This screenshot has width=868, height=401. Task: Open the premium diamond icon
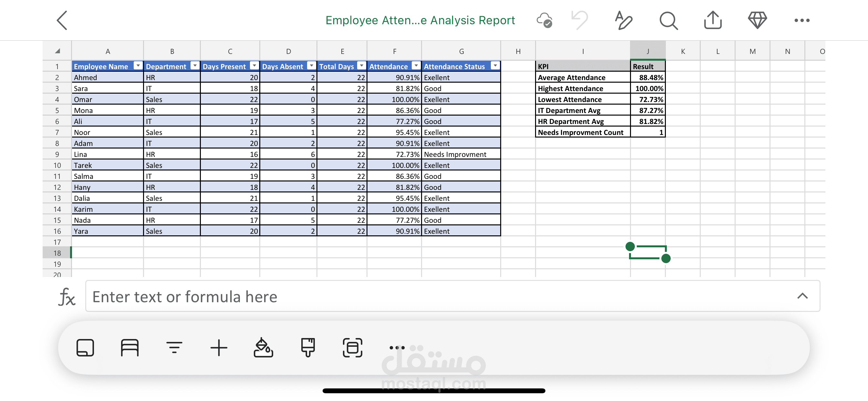point(758,20)
